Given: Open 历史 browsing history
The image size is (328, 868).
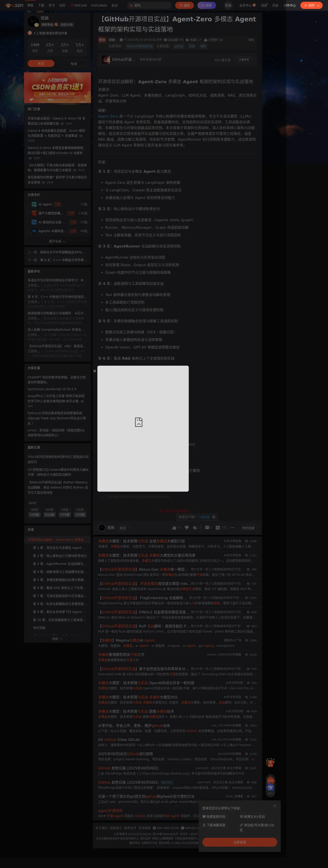Looking at the screenshot, I should pyautogui.click(x=275, y=5).
